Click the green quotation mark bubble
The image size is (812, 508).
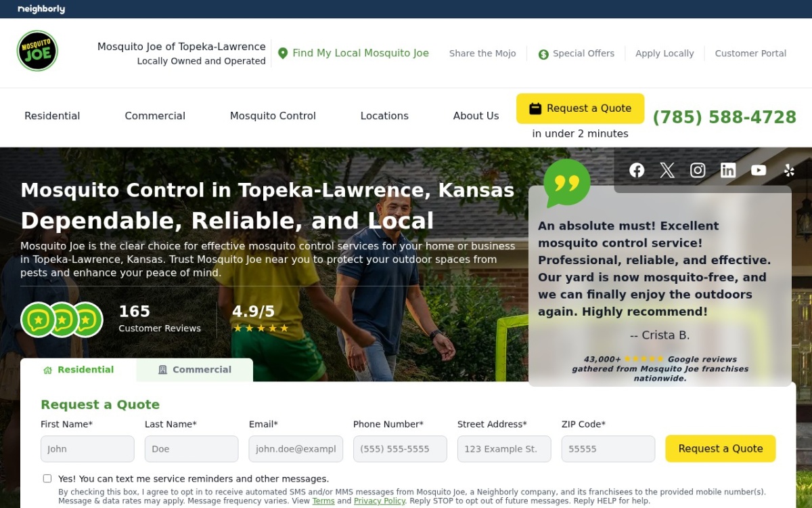pyautogui.click(x=567, y=183)
